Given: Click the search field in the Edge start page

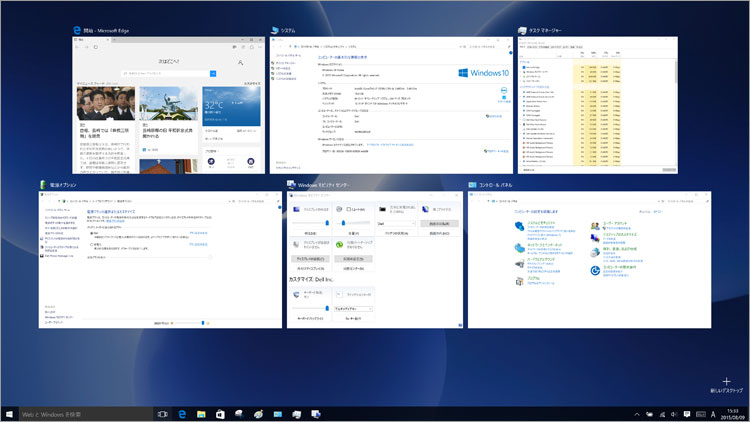Looking at the screenshot, I should (165, 73).
